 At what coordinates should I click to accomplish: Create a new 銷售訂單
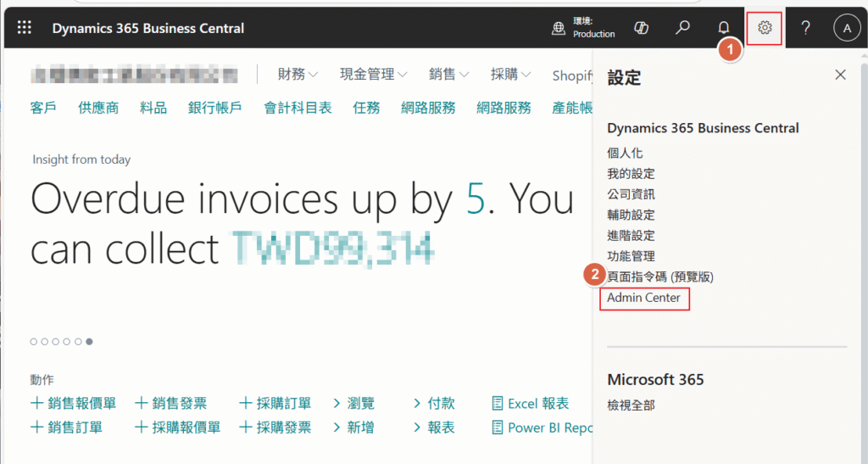point(66,428)
